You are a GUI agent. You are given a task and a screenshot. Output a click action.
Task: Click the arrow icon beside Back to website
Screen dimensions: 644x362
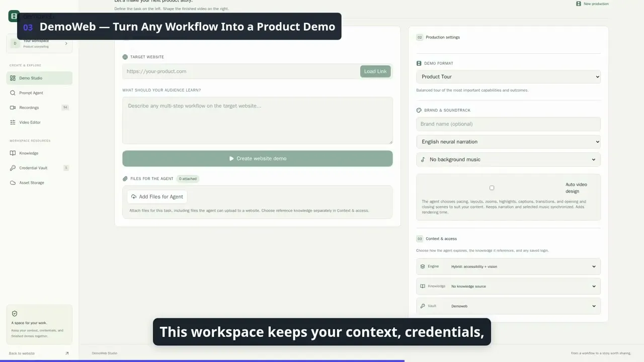pos(67,353)
